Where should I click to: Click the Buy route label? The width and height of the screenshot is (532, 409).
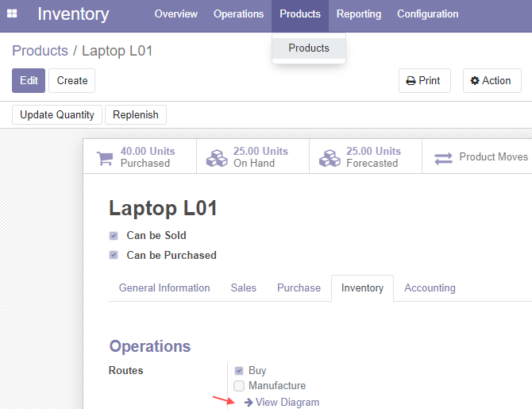[257, 370]
